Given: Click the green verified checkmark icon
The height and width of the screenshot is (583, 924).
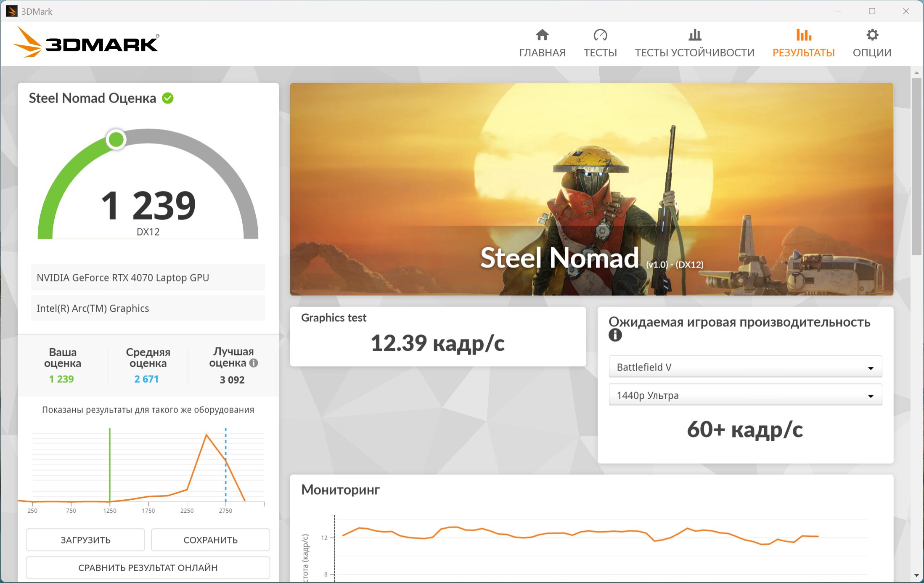Looking at the screenshot, I should click(168, 98).
